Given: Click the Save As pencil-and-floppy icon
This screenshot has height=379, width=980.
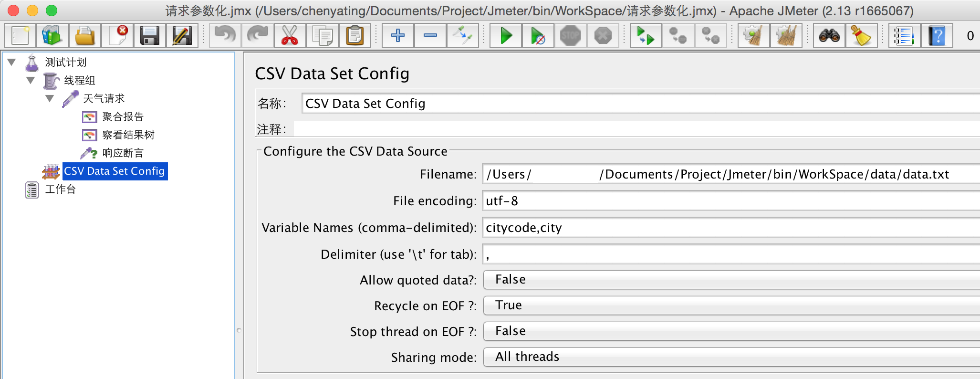Looking at the screenshot, I should click(182, 35).
